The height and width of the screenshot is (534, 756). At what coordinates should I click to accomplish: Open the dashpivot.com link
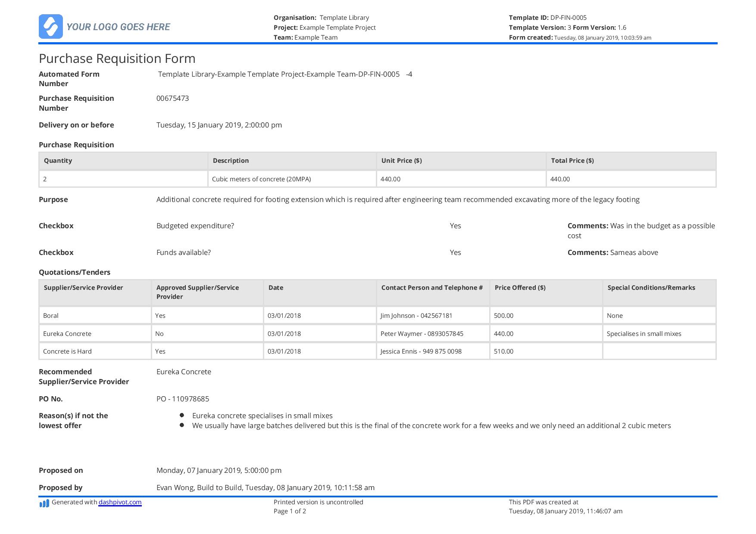pos(119,502)
